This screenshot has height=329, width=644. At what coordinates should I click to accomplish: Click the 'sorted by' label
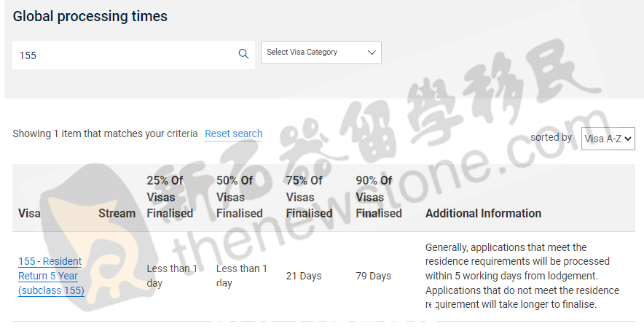pos(551,137)
